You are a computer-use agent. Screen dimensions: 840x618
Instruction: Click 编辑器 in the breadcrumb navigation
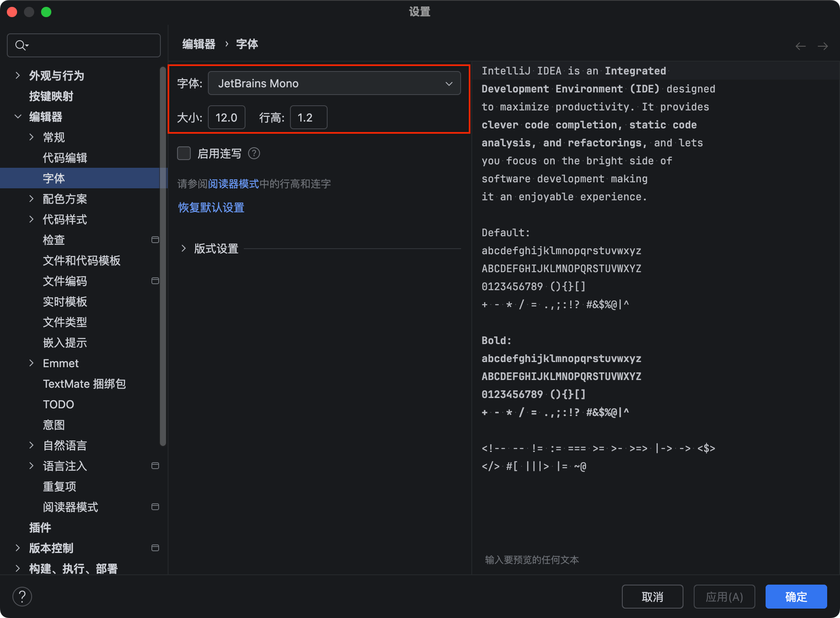point(198,44)
